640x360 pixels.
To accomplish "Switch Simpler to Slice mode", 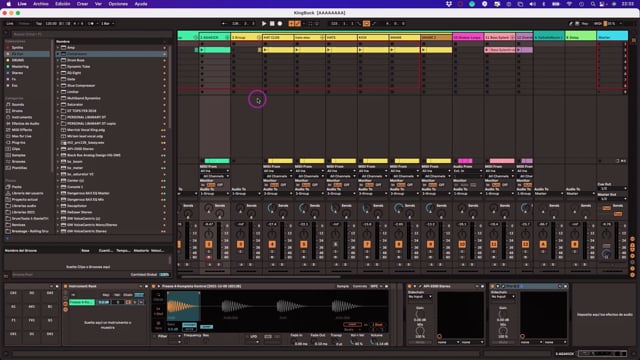I will point(159,325).
